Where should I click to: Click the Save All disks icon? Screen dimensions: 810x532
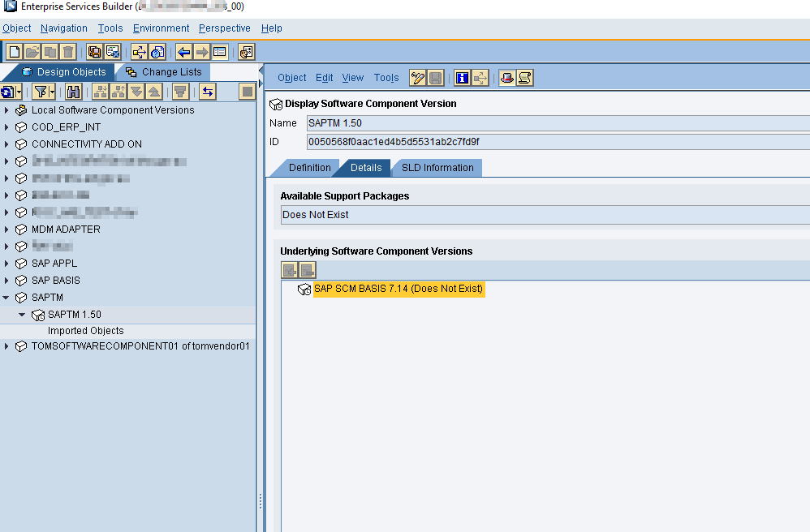point(94,52)
